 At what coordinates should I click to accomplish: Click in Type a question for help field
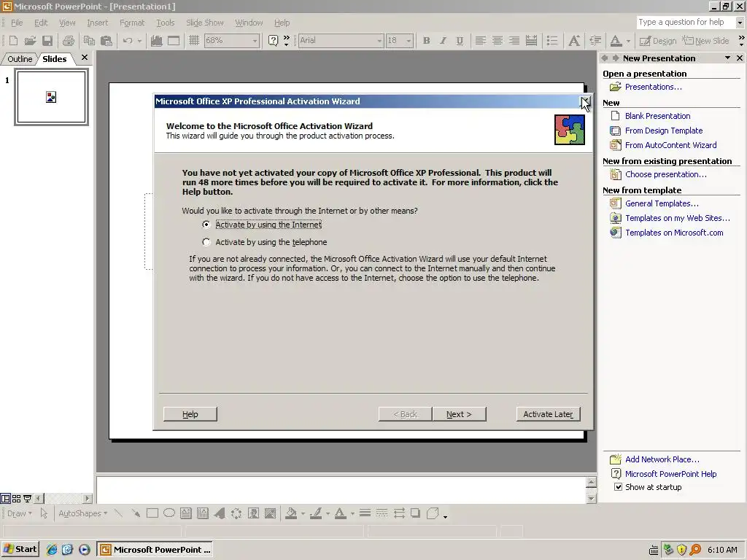(685, 23)
